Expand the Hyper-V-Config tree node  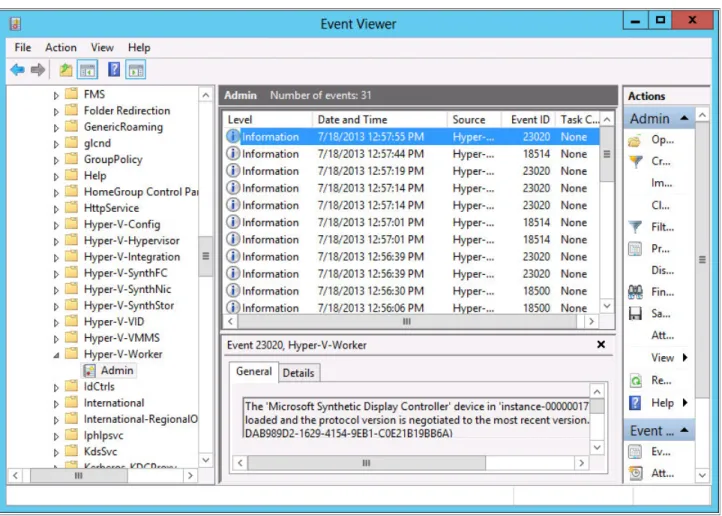tap(56, 225)
